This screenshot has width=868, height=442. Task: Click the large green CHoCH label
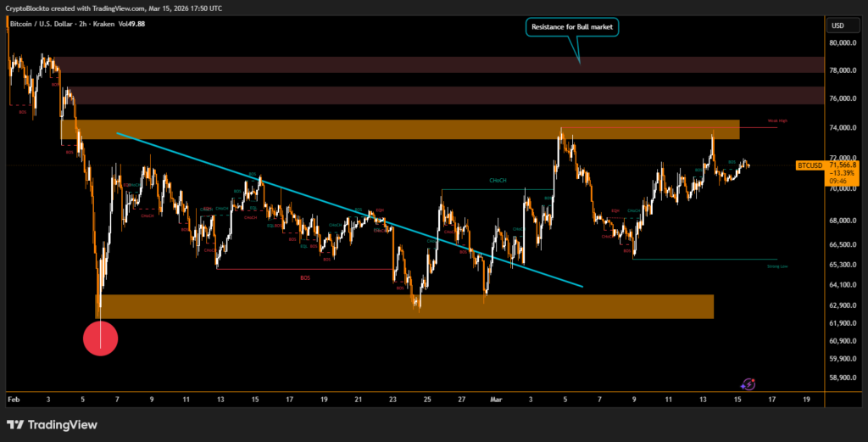[498, 181]
